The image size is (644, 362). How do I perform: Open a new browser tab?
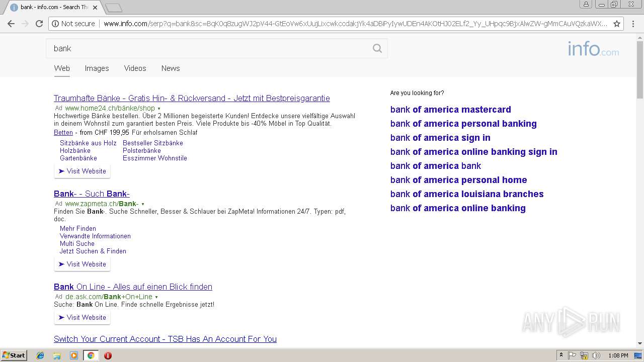pyautogui.click(x=114, y=8)
